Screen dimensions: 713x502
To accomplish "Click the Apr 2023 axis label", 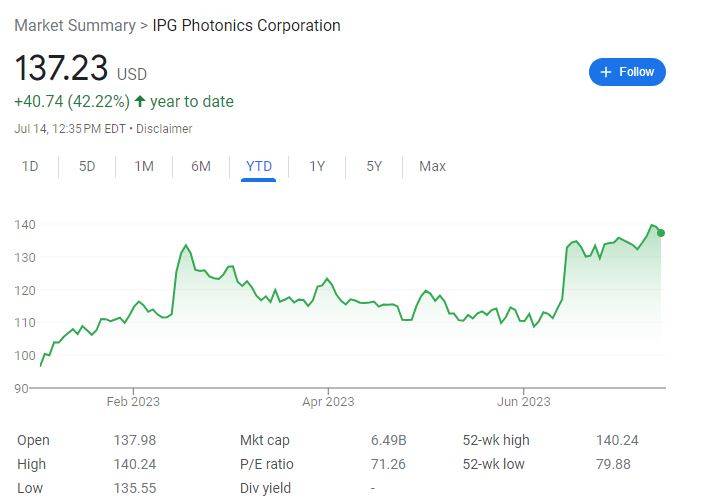I will coord(328,402).
